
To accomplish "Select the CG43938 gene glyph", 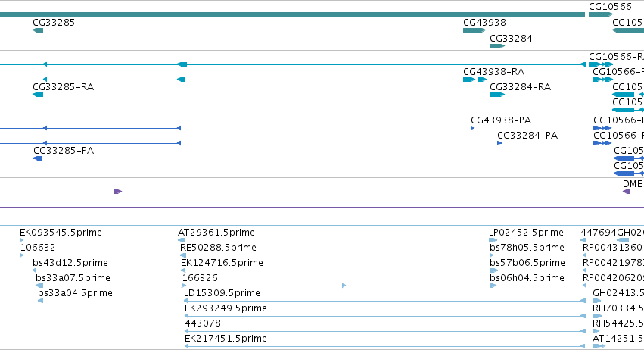I will pos(474,30).
